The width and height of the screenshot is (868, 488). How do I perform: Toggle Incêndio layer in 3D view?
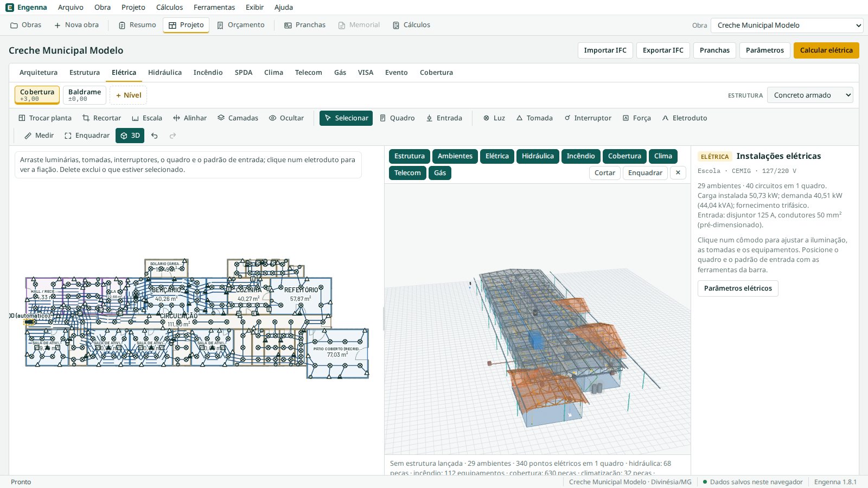click(x=581, y=156)
